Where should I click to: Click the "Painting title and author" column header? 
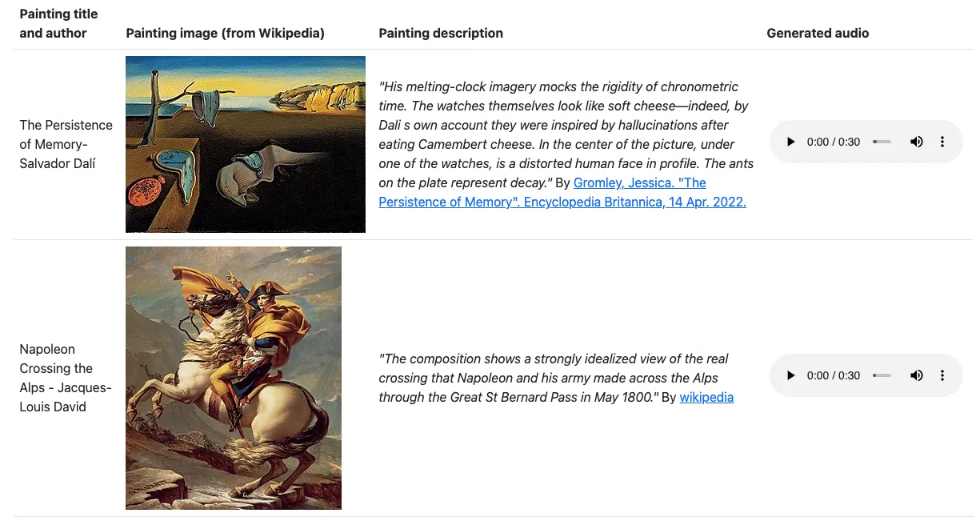click(58, 24)
